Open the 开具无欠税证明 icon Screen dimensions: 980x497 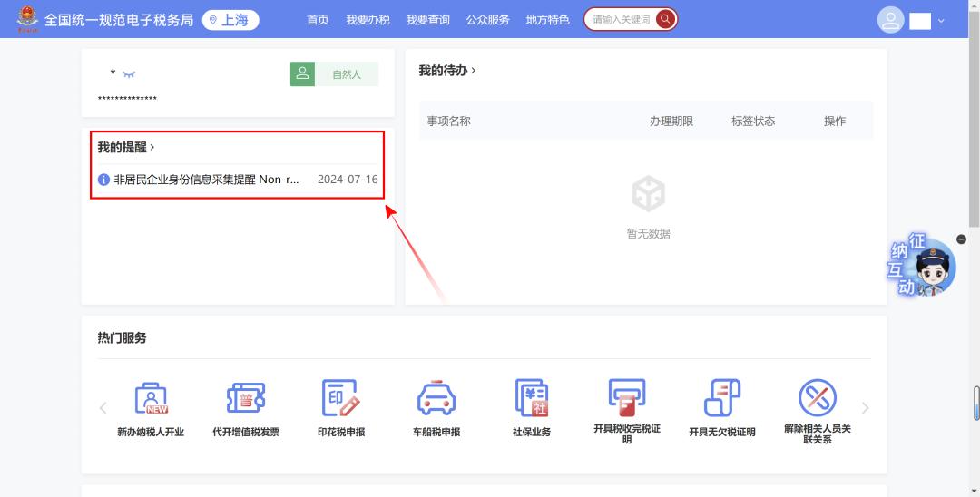[721, 398]
